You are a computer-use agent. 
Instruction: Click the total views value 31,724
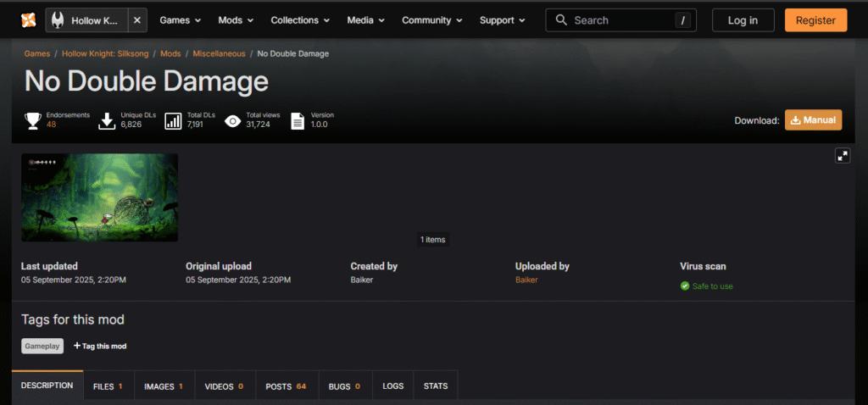coord(258,125)
